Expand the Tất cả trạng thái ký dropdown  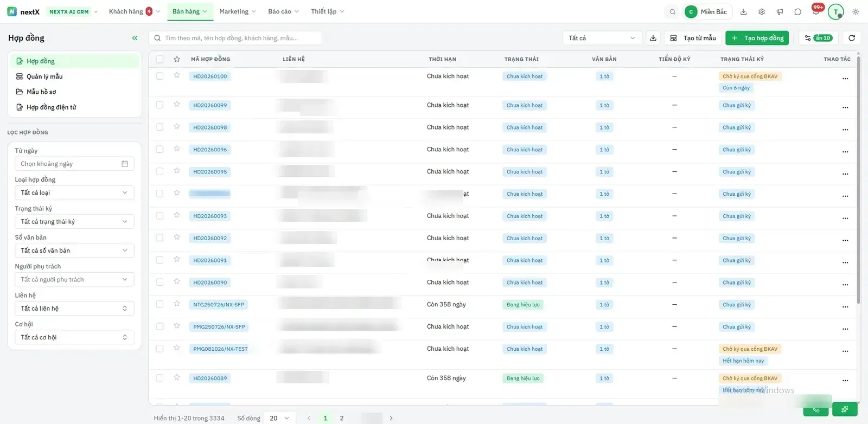74,221
